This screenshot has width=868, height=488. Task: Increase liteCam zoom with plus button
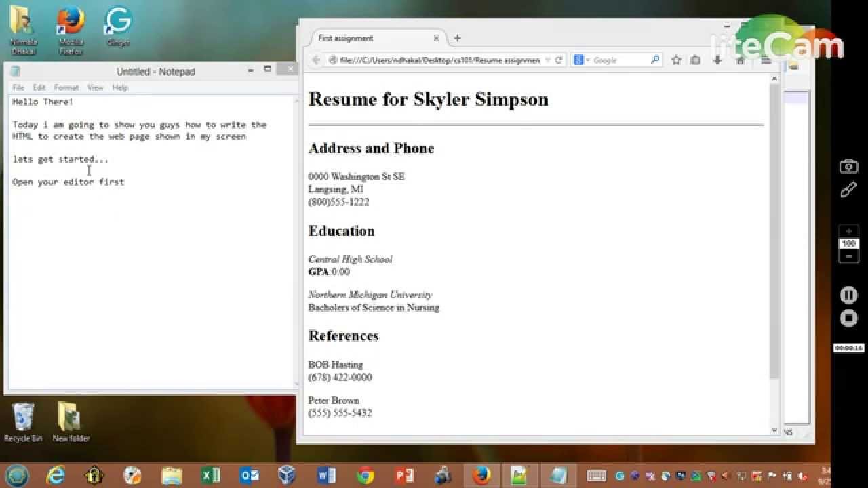click(848, 231)
